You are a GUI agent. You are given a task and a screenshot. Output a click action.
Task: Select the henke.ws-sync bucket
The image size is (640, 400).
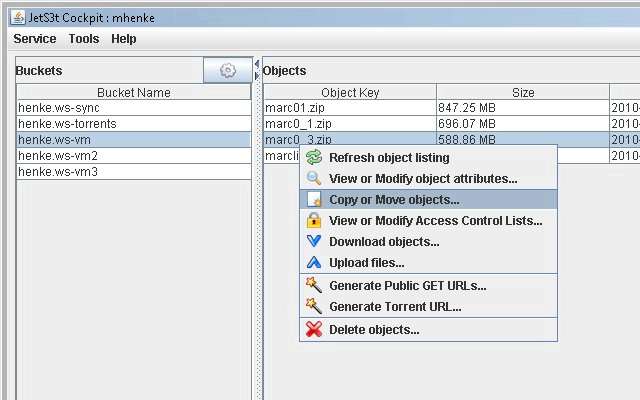[x=134, y=108]
